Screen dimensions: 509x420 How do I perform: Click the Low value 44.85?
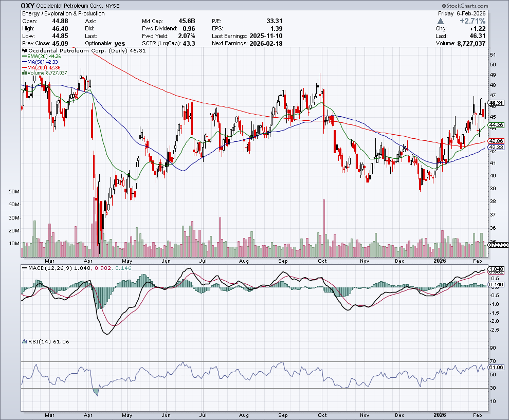(x=60, y=36)
